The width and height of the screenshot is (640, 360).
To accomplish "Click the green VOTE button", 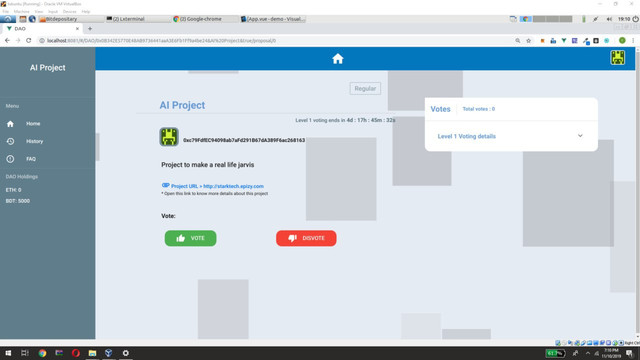I will point(191,238).
